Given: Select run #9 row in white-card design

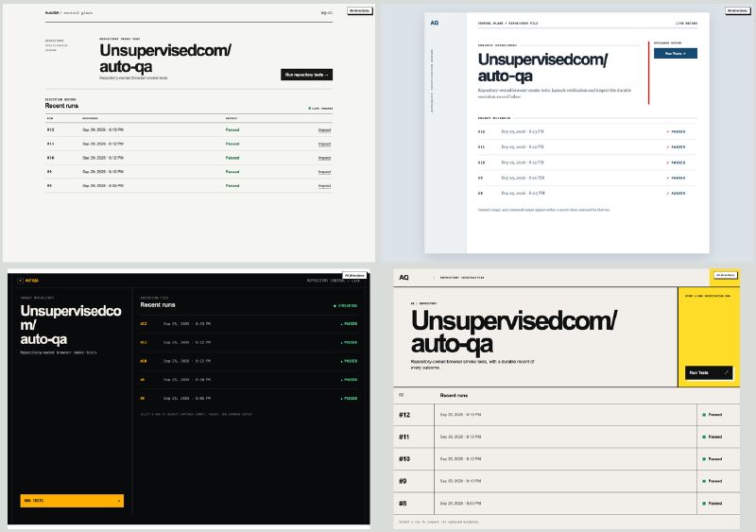Looking at the screenshot, I should coord(587,178).
